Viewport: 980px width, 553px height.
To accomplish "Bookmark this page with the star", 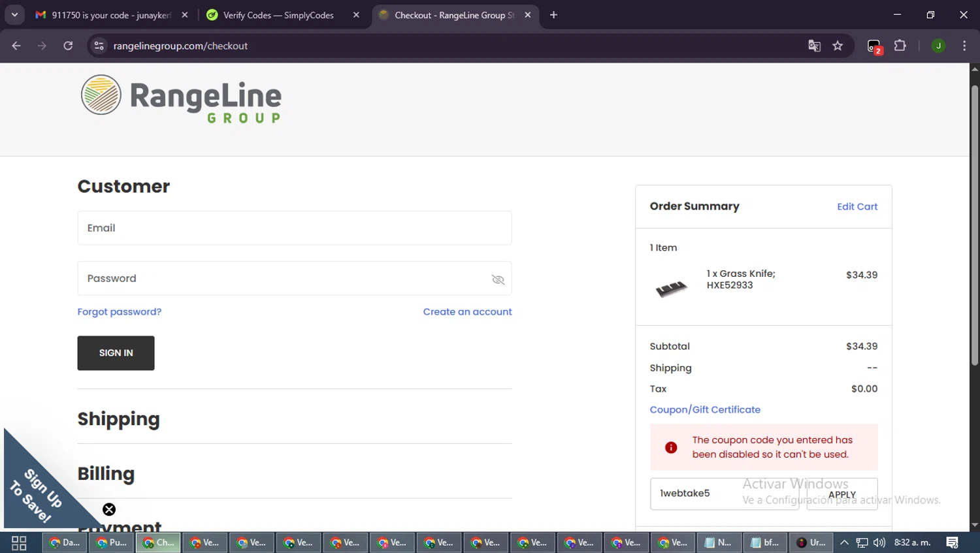I will (x=838, y=46).
